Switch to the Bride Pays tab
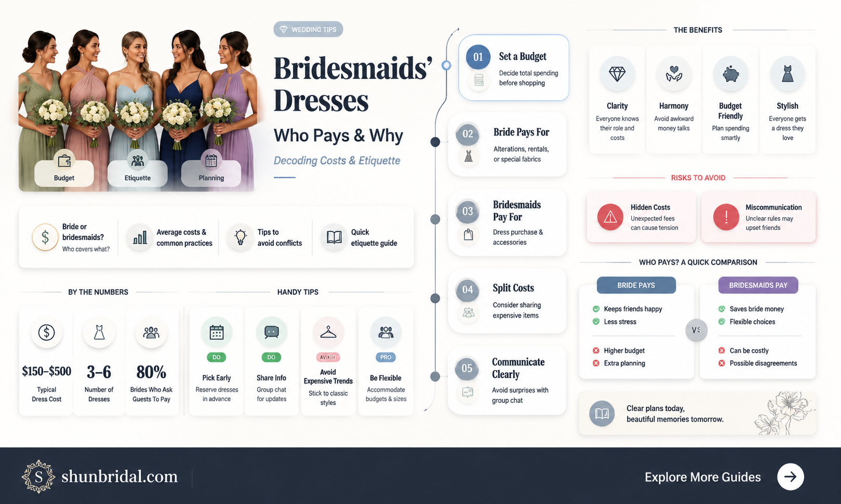 636,285
